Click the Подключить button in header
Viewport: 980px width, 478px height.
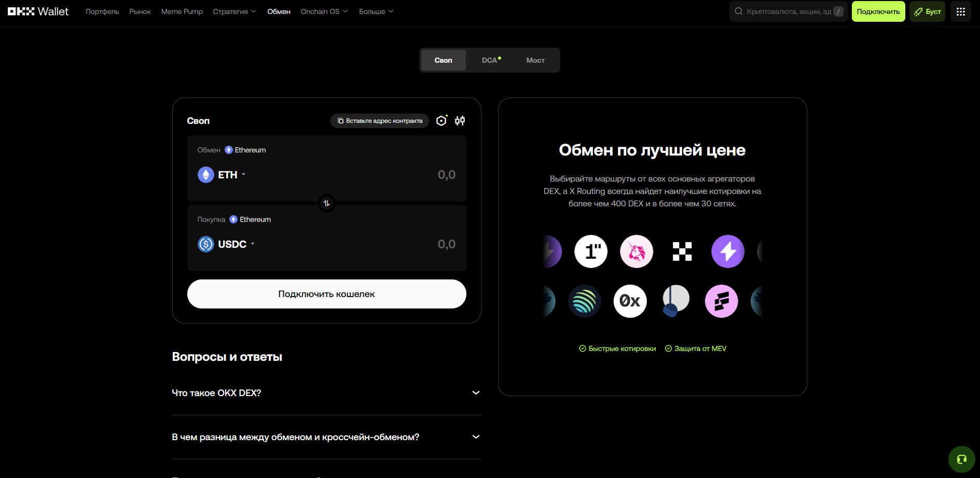878,11
